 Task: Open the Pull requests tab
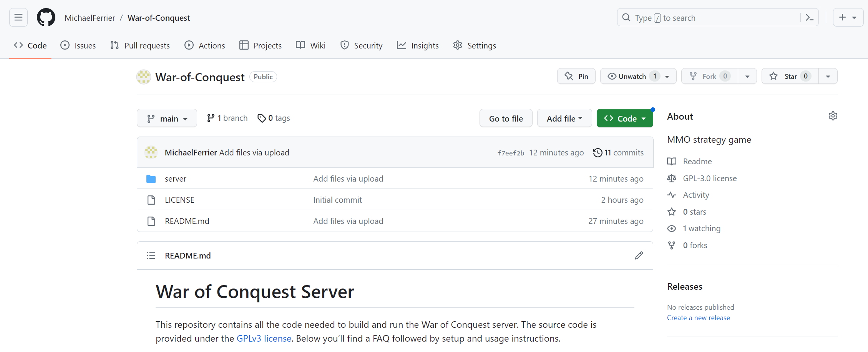(x=140, y=45)
